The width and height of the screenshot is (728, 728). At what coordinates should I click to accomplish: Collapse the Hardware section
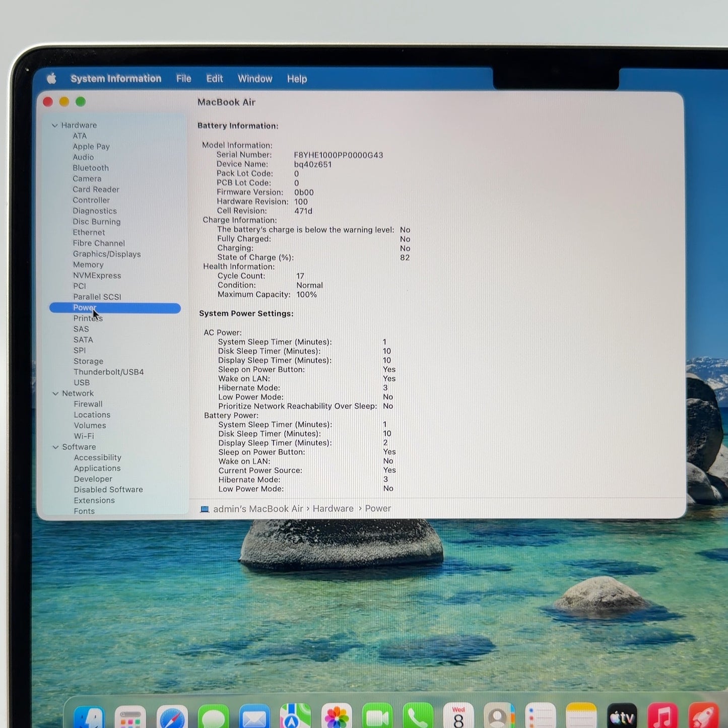click(x=55, y=125)
